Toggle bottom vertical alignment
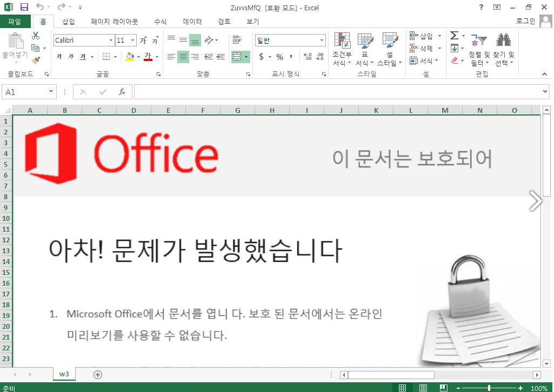This screenshot has width=554, height=392. (x=195, y=40)
